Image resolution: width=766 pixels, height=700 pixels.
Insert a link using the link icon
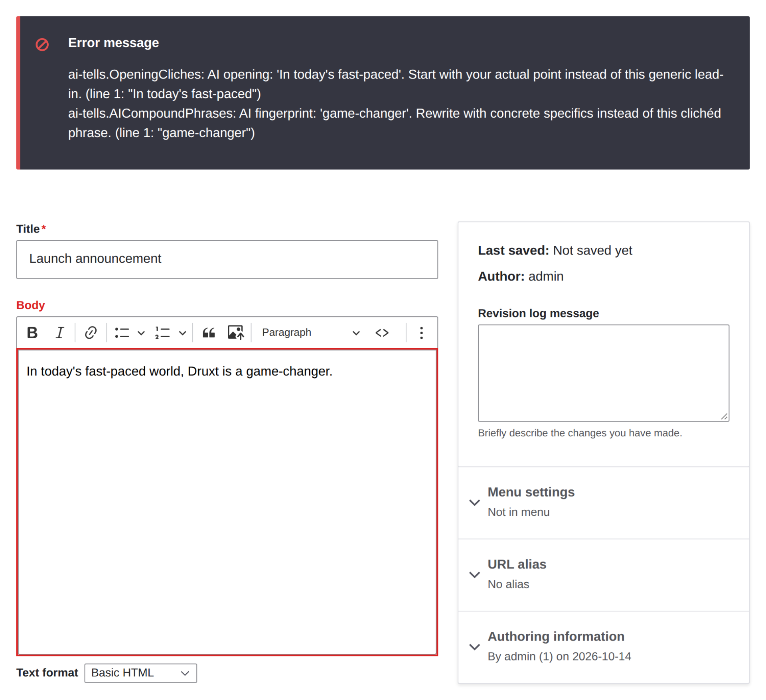coord(91,333)
